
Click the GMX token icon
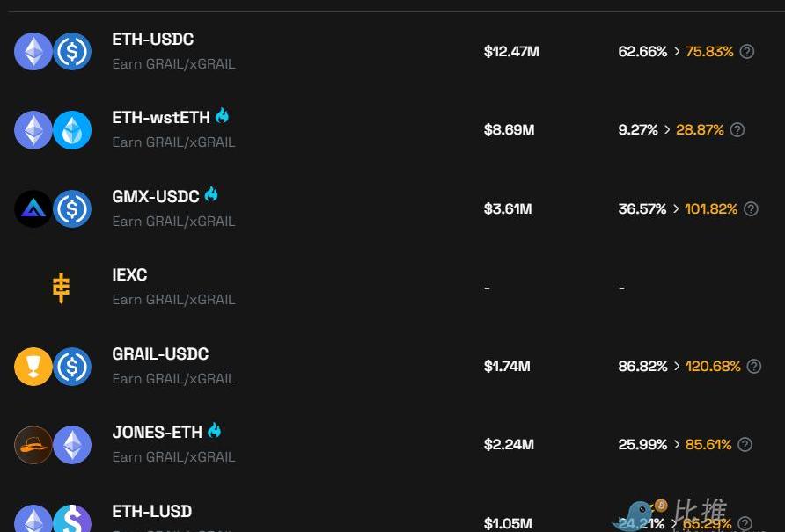click(33, 209)
